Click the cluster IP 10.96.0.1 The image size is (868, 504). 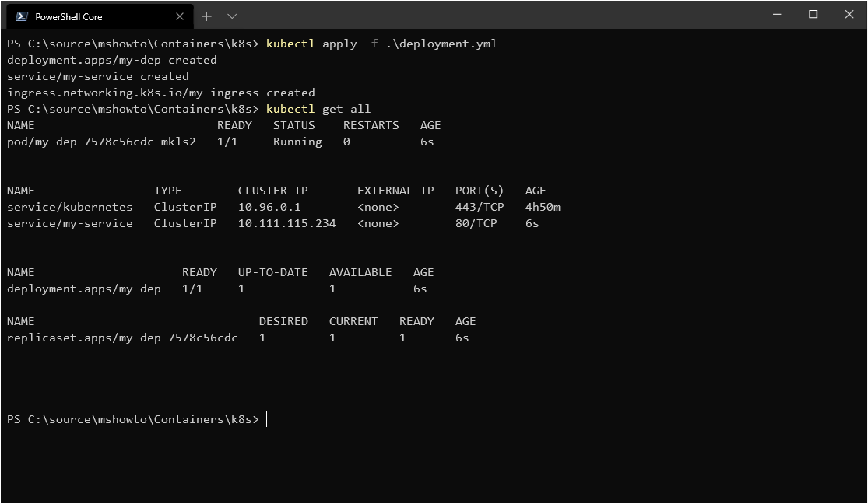[x=269, y=207]
